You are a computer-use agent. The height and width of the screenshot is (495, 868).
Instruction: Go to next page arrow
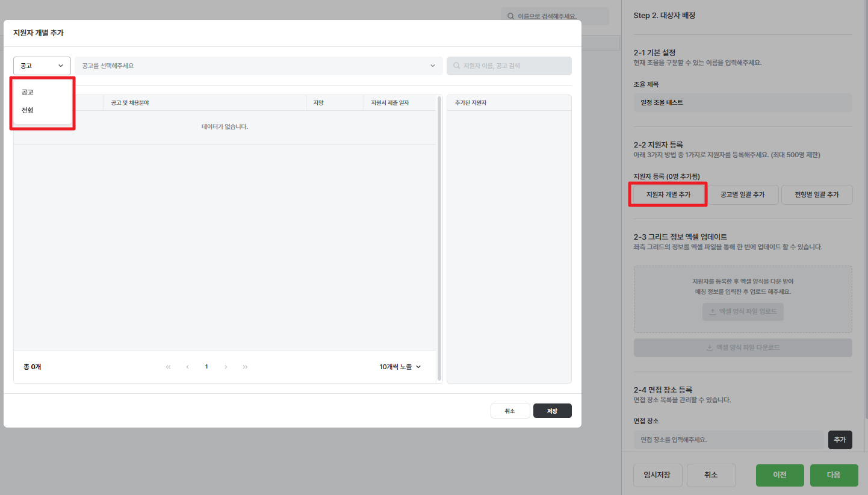click(226, 367)
